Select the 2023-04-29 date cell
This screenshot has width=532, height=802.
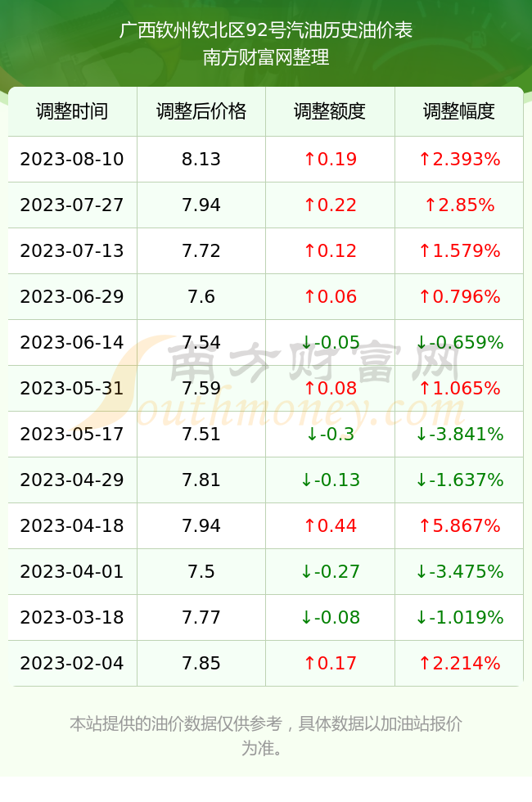coord(72,480)
